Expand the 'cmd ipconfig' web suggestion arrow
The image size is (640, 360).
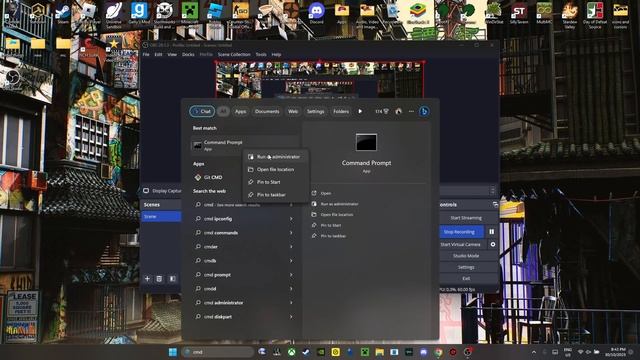pyautogui.click(x=291, y=219)
